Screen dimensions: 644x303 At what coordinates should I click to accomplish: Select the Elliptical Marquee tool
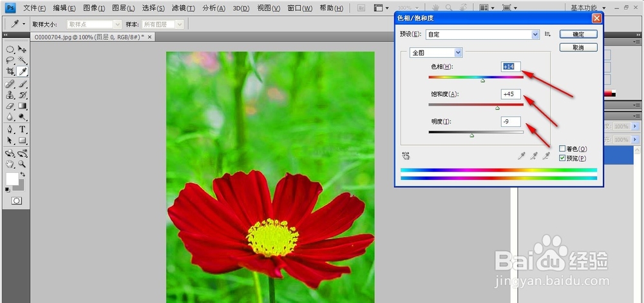(10, 50)
